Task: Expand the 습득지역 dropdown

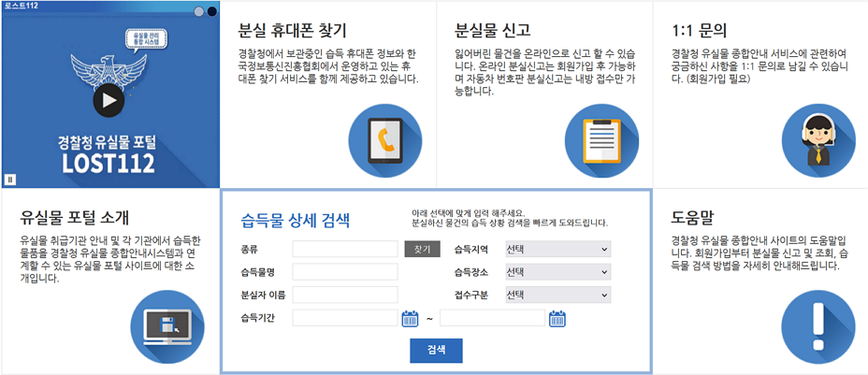Action: tap(558, 249)
